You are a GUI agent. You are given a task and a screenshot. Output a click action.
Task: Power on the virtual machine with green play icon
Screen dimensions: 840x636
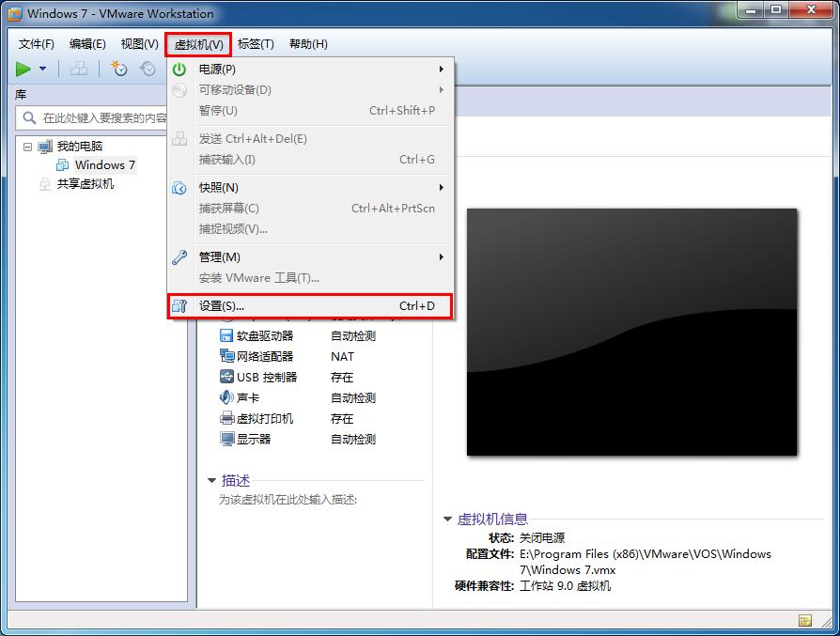tap(23, 69)
